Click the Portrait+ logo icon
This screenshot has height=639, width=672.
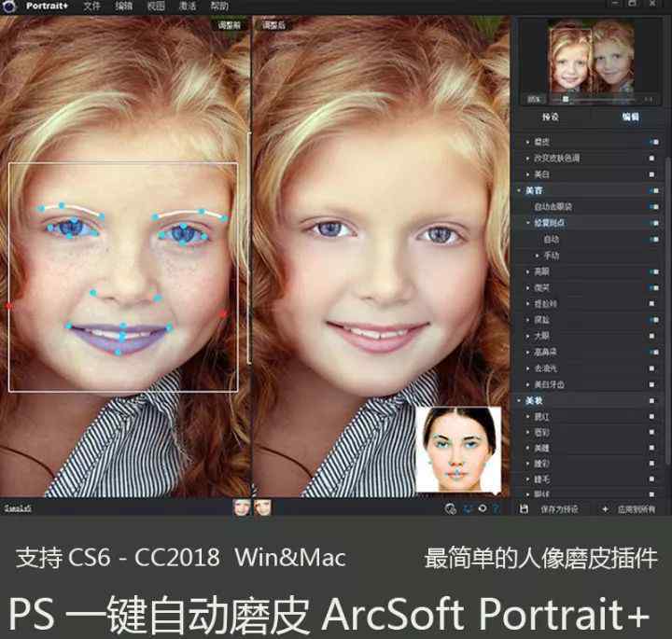10,6
